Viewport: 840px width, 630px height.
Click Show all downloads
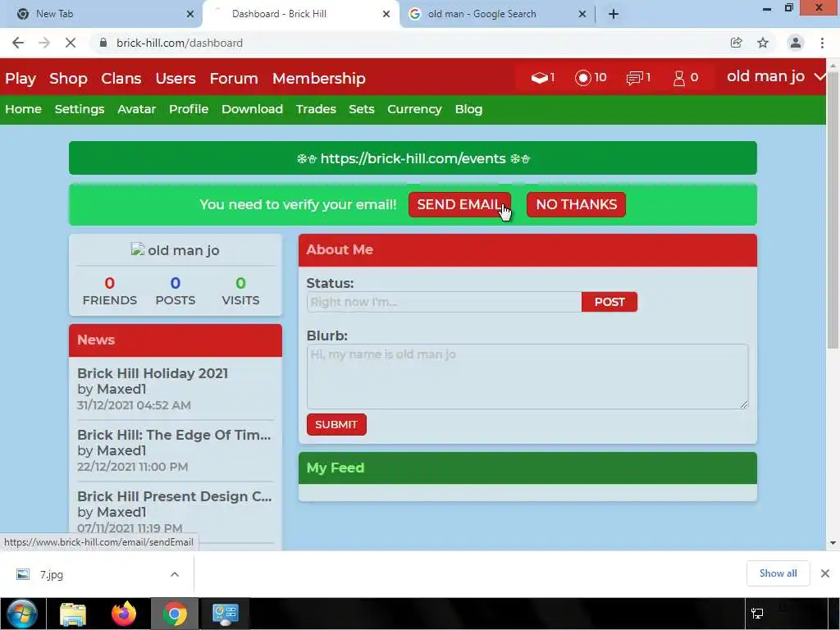[x=778, y=573]
